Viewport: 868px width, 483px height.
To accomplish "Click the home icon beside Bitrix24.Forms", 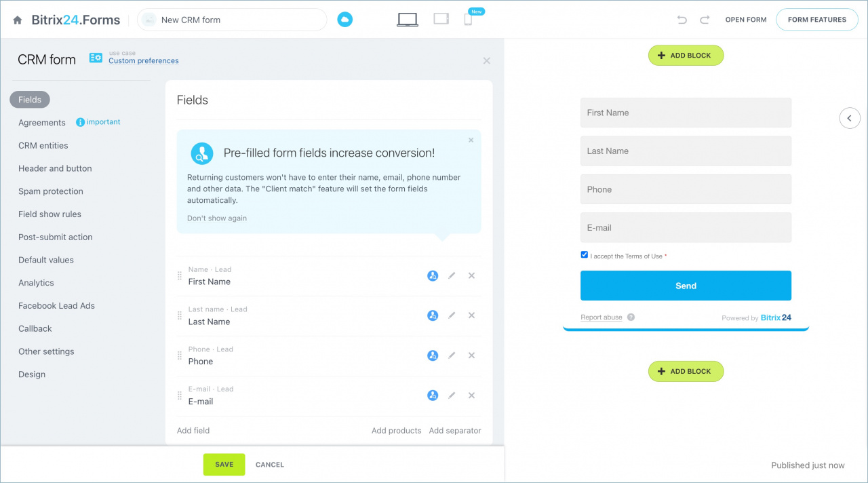I will coord(18,20).
